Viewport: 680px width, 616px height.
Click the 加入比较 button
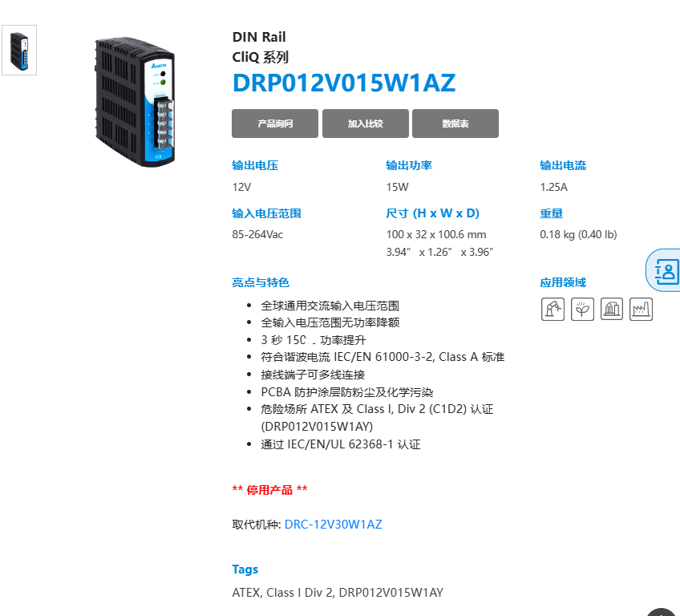point(365,124)
